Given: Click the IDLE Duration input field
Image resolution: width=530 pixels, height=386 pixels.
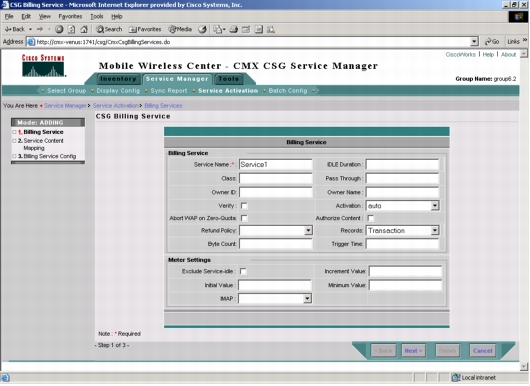Looking at the screenshot, I should click(402, 165).
